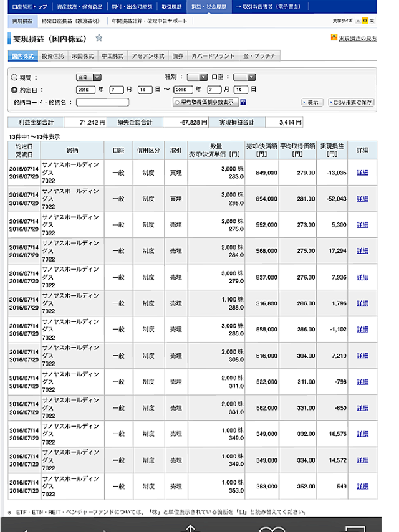
Task: Open the 種別 dropdown
Action: 197,77
